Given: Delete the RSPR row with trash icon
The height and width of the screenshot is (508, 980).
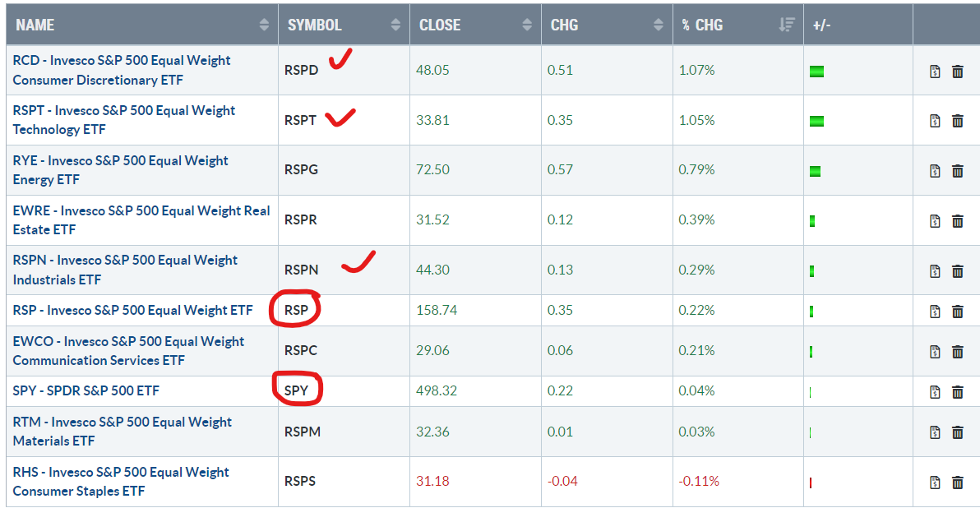Looking at the screenshot, I should tap(958, 220).
